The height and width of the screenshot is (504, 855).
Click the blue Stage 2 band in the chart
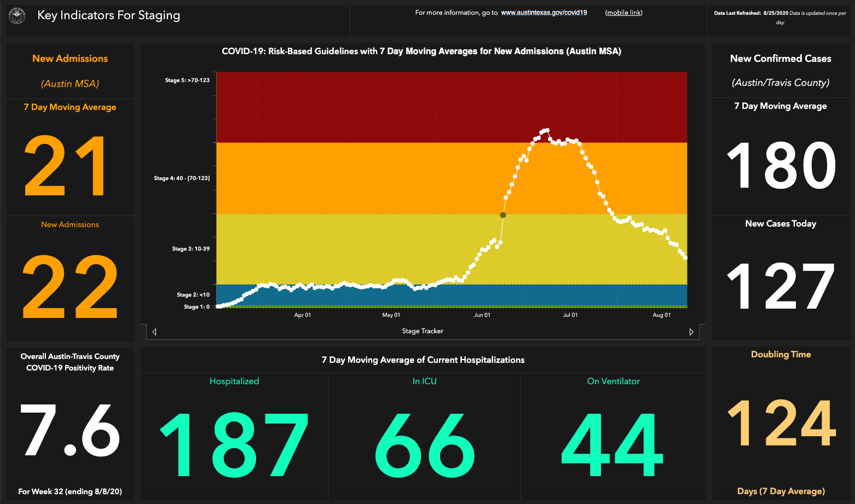click(328, 297)
